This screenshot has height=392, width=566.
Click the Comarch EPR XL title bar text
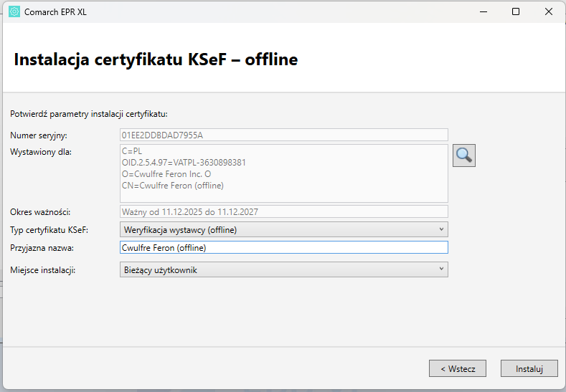point(56,11)
